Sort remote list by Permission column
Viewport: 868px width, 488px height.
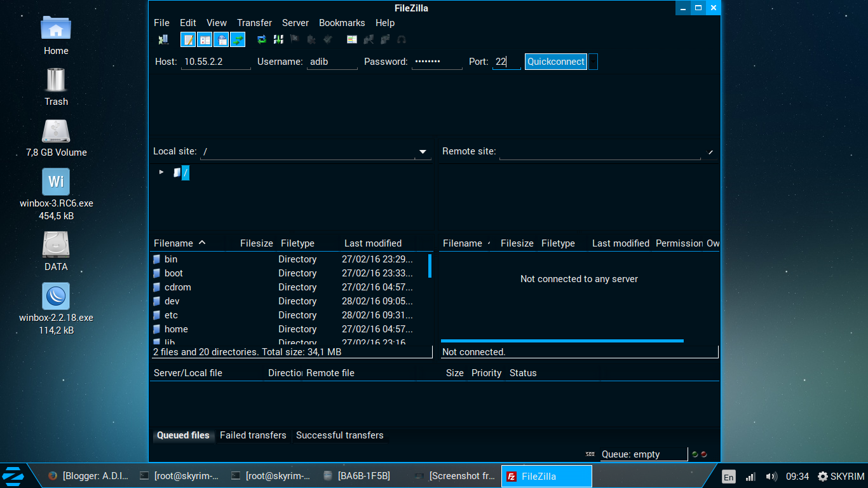pos(679,243)
